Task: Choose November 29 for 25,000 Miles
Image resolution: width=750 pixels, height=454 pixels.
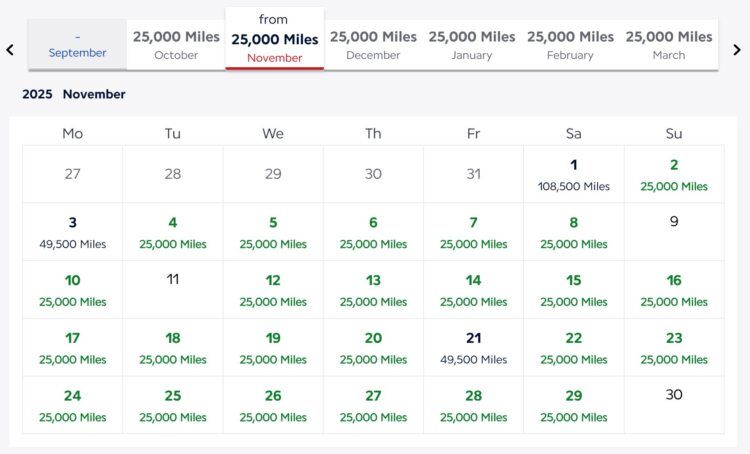Action: point(573,405)
